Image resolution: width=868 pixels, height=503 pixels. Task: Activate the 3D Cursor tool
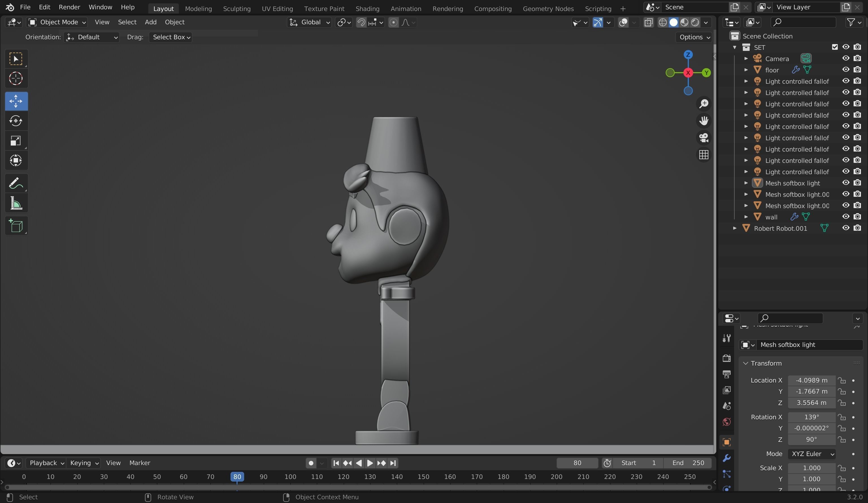[x=16, y=79]
